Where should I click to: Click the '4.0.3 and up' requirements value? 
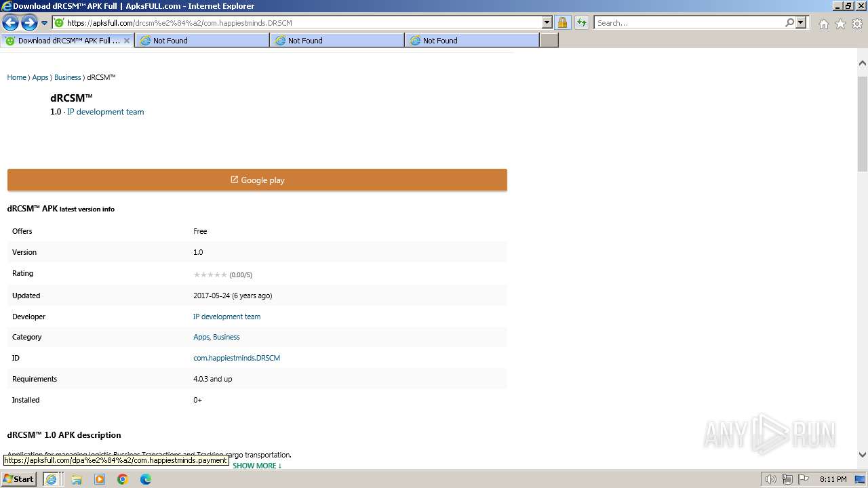[x=212, y=379]
